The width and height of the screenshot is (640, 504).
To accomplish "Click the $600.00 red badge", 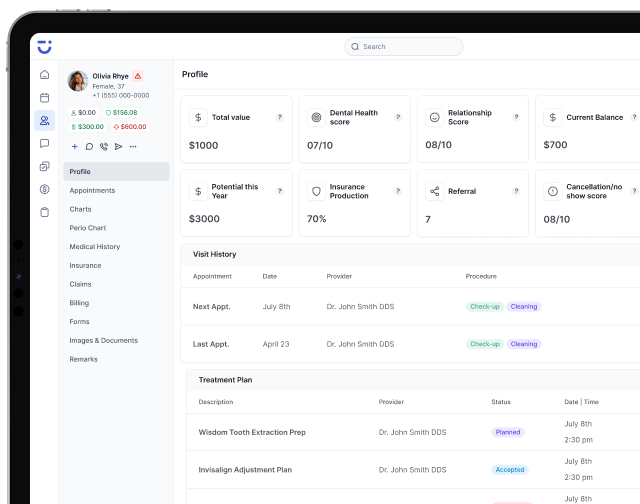I will [130, 127].
